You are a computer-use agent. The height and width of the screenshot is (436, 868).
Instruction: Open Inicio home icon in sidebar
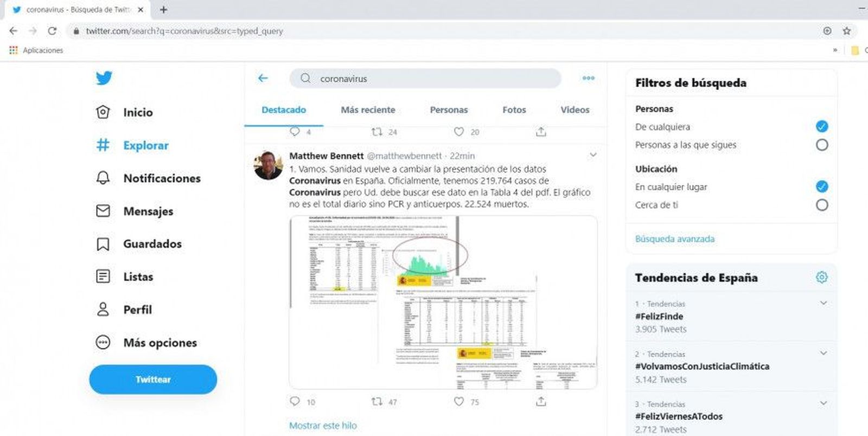click(103, 112)
